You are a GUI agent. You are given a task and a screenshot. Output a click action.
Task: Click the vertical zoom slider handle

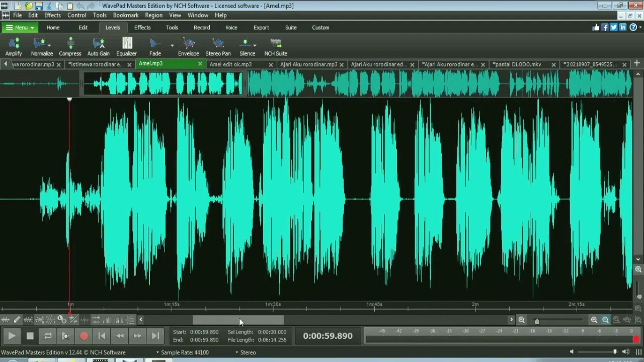(639, 296)
